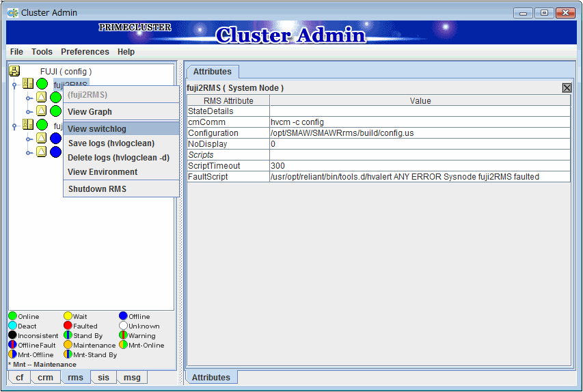This screenshot has width=583, height=392.
Task: Click the Faulted legend red circle
Action: [x=68, y=326]
